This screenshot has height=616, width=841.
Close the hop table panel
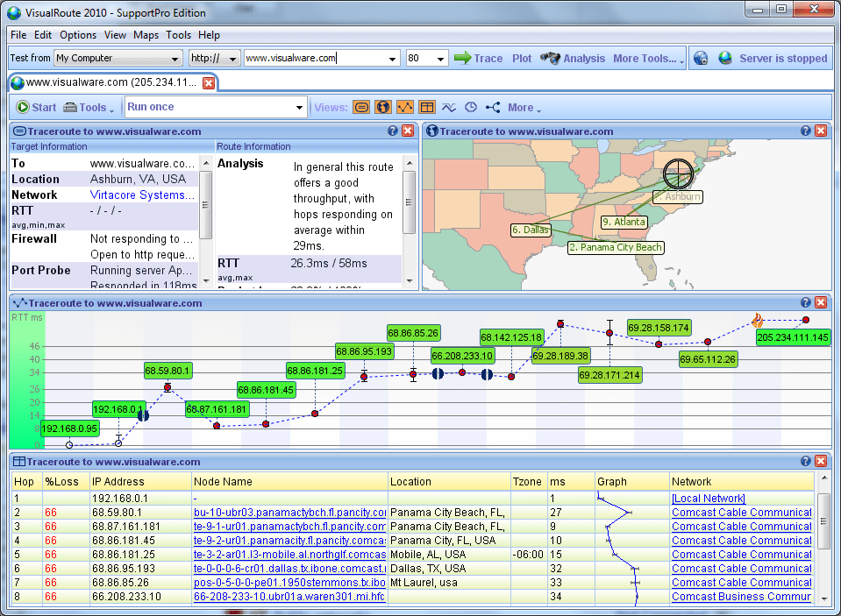tap(821, 461)
